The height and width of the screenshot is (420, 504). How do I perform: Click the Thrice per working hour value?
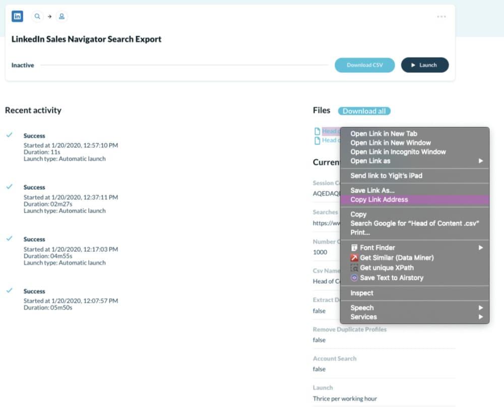[345, 398]
